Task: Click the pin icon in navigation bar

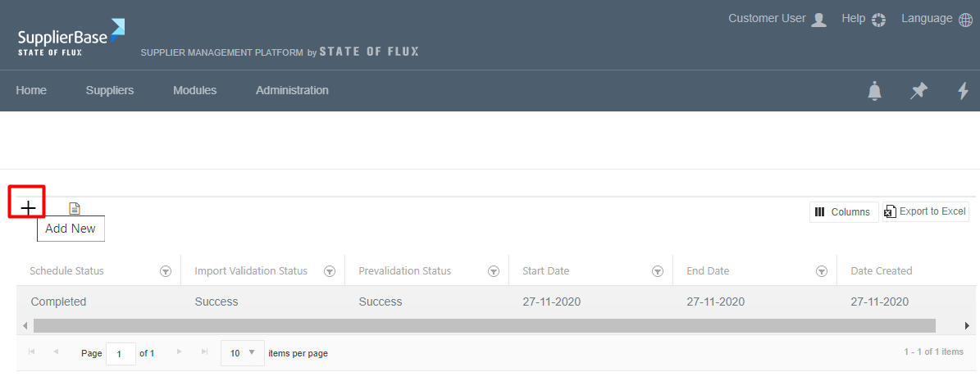Action: [918, 91]
